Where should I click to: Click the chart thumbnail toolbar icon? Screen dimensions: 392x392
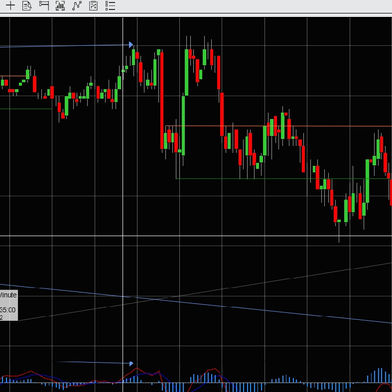(x=94, y=6)
